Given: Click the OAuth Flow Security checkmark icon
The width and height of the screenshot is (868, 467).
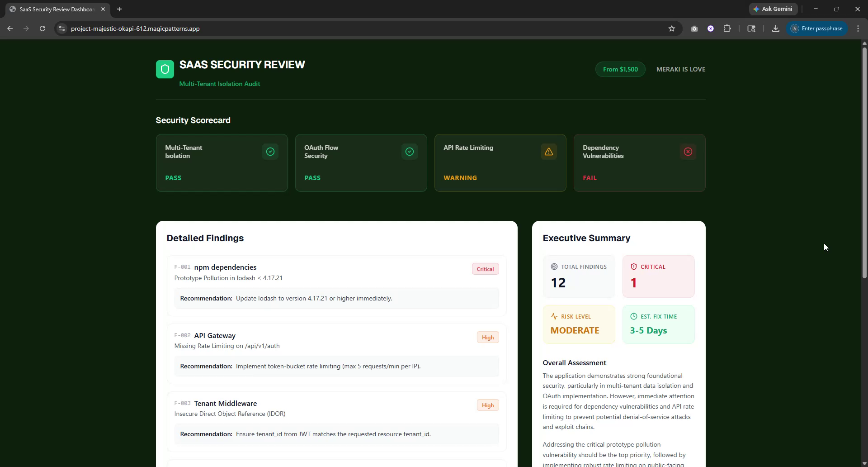Looking at the screenshot, I should [x=410, y=152].
